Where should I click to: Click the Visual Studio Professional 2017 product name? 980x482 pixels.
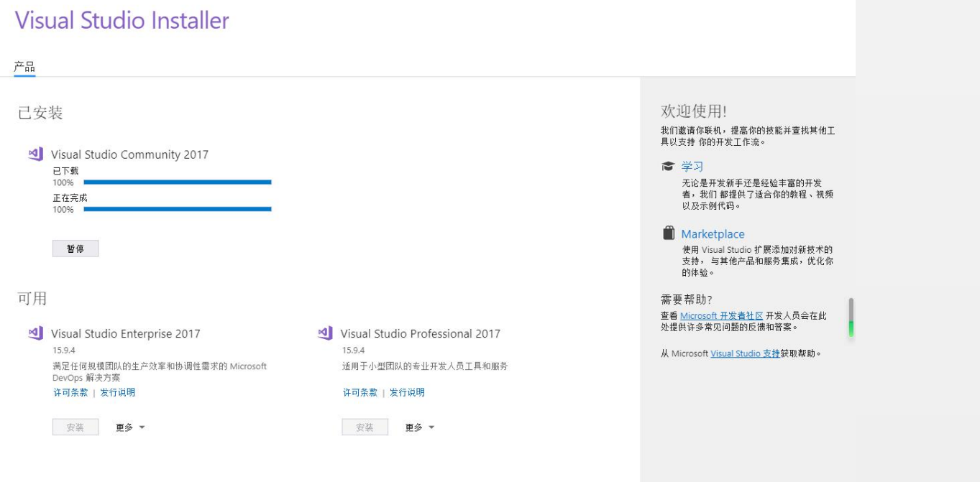tap(421, 333)
